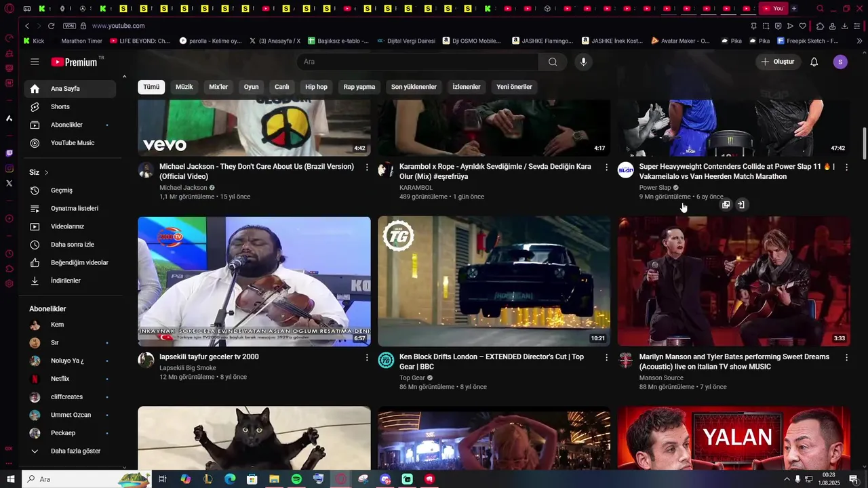Reload the page with the refresh button

(x=51, y=26)
